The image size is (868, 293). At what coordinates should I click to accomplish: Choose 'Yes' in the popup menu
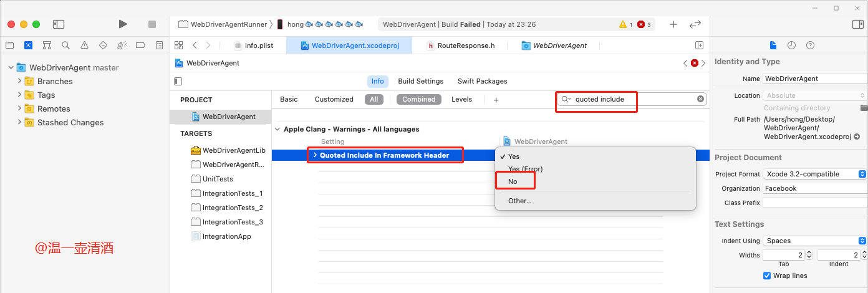pyautogui.click(x=595, y=156)
